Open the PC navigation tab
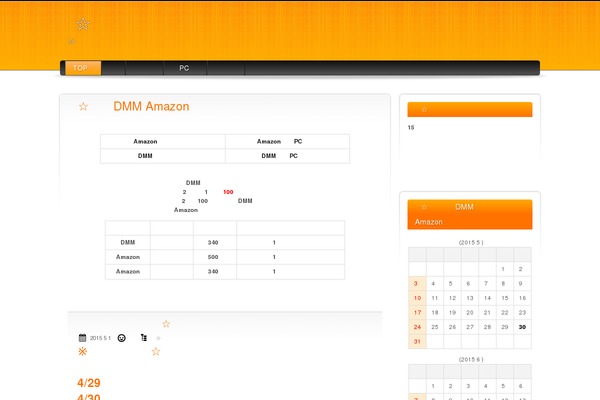The height and width of the screenshot is (400, 600). (x=185, y=68)
